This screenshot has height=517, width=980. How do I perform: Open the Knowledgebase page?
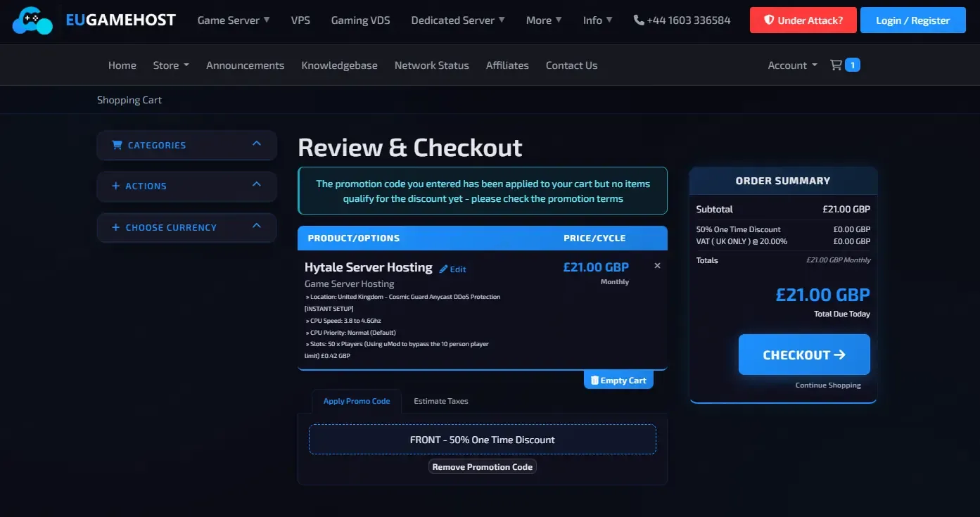point(340,65)
